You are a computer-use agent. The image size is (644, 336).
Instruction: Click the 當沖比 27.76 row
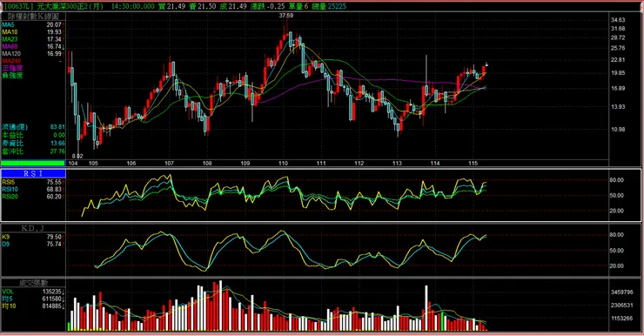(x=33, y=151)
